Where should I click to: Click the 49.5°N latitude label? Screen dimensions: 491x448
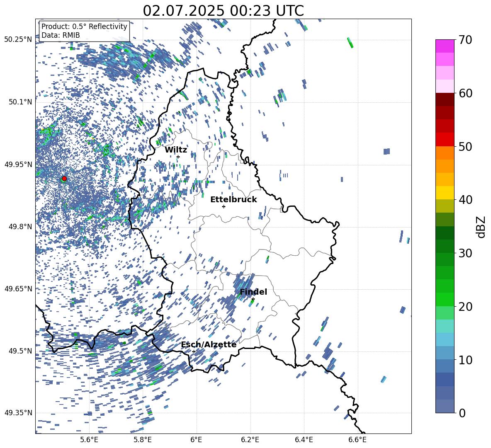tap(21, 351)
